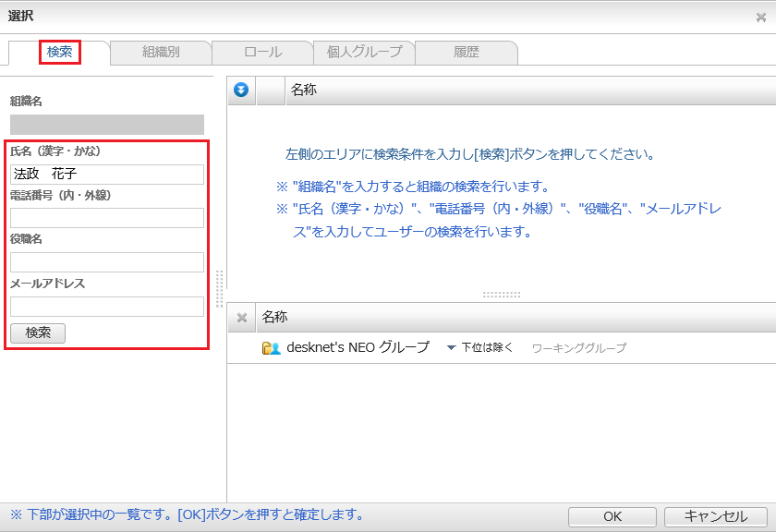Select the desknet's NEO グループ entry
776x532 pixels.
tap(358, 347)
